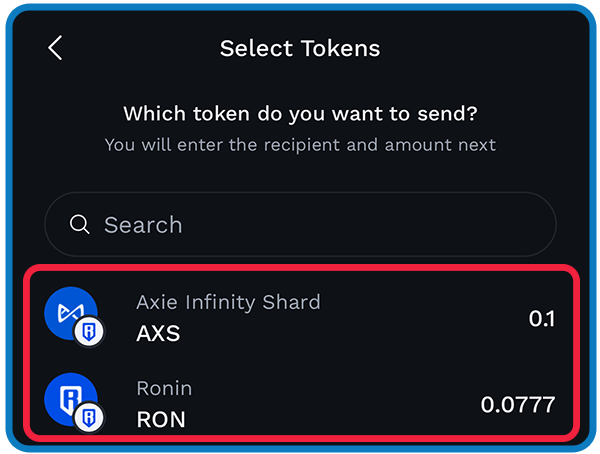Choose the RON ticker symbol
Screen dimensions: 600x454
tap(161, 419)
